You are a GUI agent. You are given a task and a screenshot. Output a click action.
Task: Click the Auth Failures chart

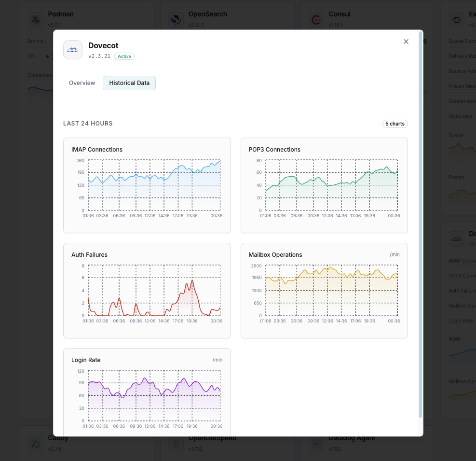pos(148,290)
